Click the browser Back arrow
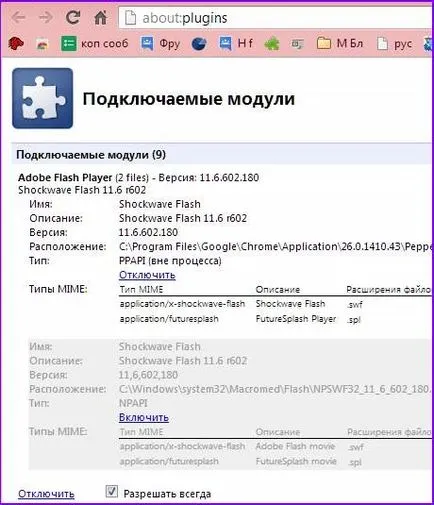This screenshot has height=505, width=434. 18,17
